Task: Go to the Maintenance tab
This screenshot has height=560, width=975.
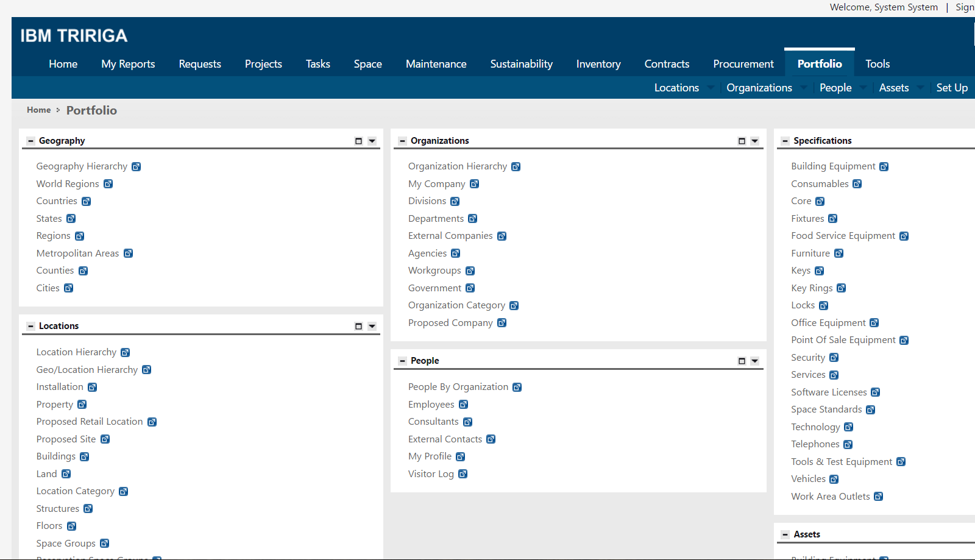Action: [436, 64]
